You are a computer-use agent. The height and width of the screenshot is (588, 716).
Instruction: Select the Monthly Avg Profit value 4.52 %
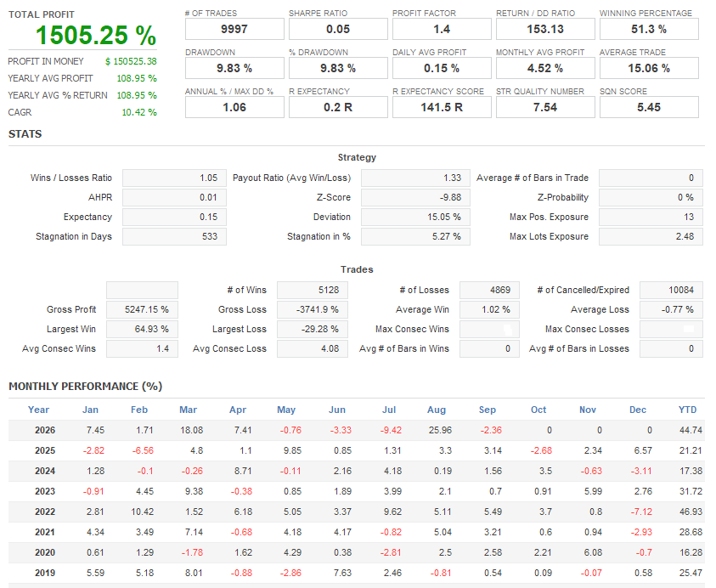pos(545,68)
